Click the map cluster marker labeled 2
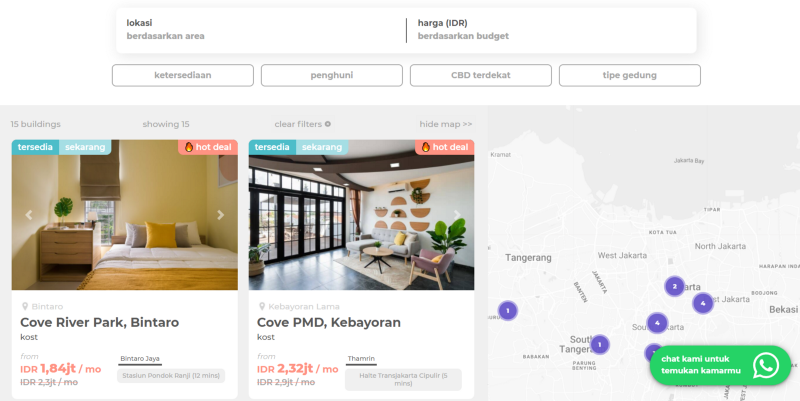 click(674, 286)
